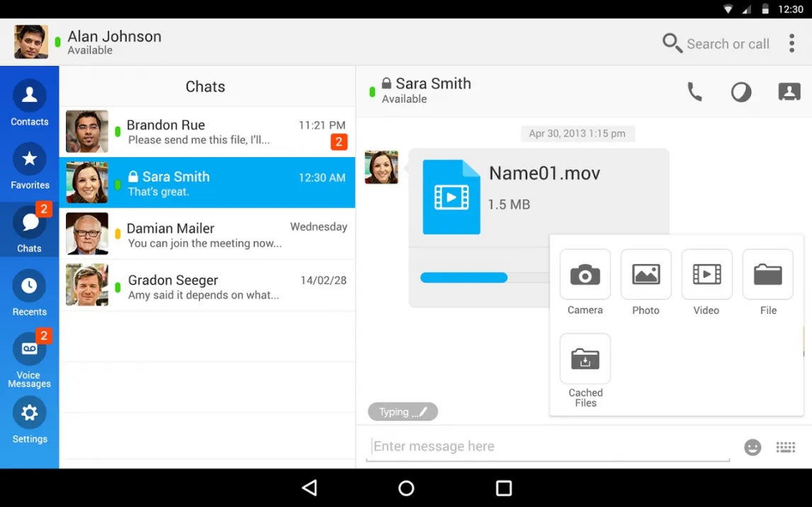Image resolution: width=812 pixels, height=507 pixels.
Task: Open Settings in the sidebar
Action: tap(30, 420)
